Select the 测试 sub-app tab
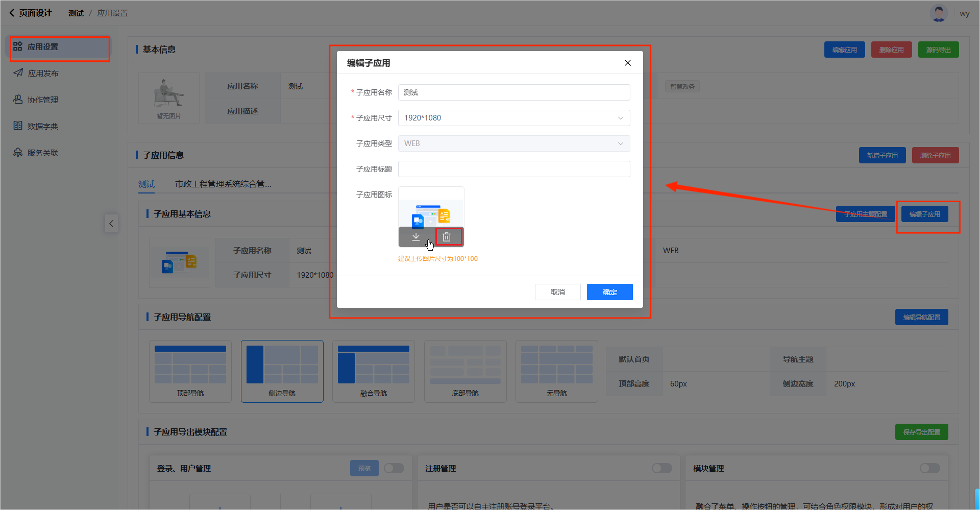Screen dimensions: 980x510 point(146,184)
